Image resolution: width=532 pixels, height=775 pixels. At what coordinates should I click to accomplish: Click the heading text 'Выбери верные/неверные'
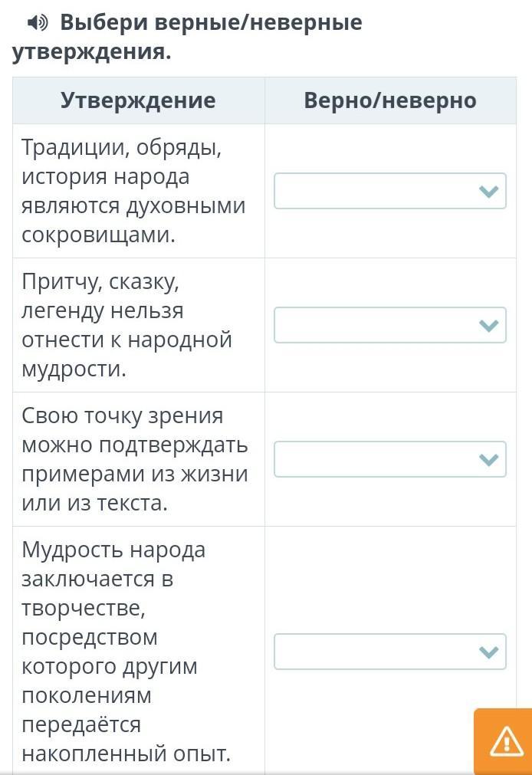[x=211, y=23]
